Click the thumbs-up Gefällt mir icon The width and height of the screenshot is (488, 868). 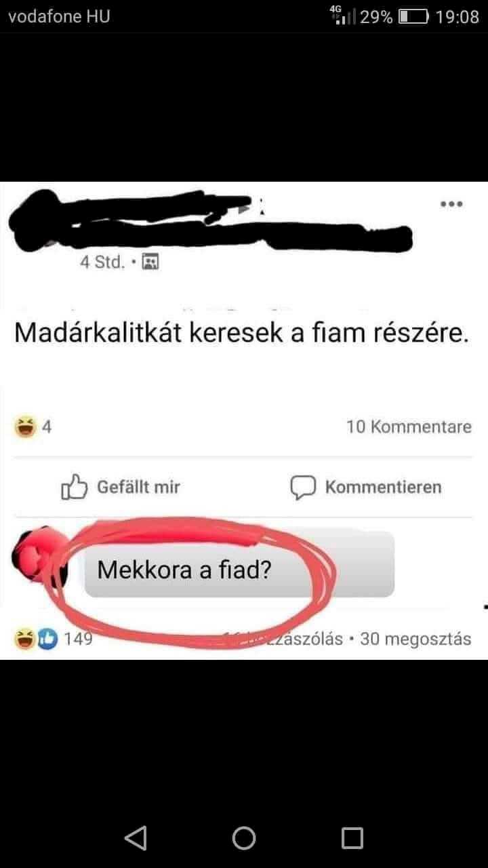coord(75,487)
